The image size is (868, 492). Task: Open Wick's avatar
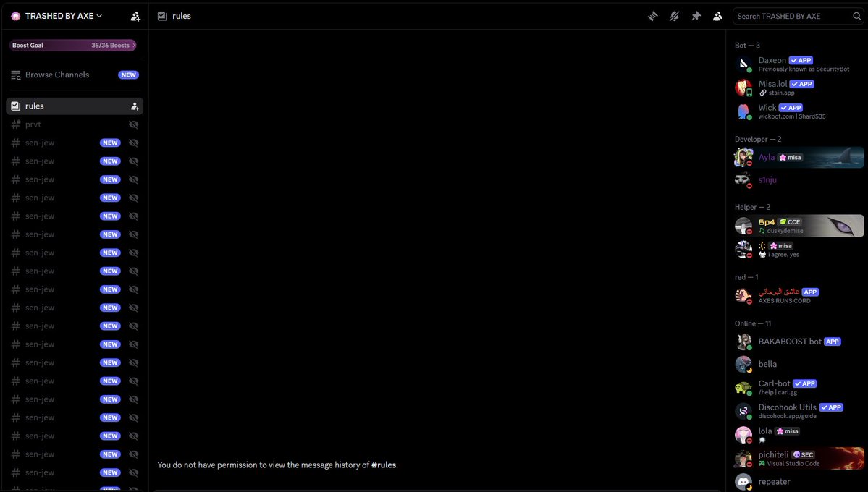(743, 112)
